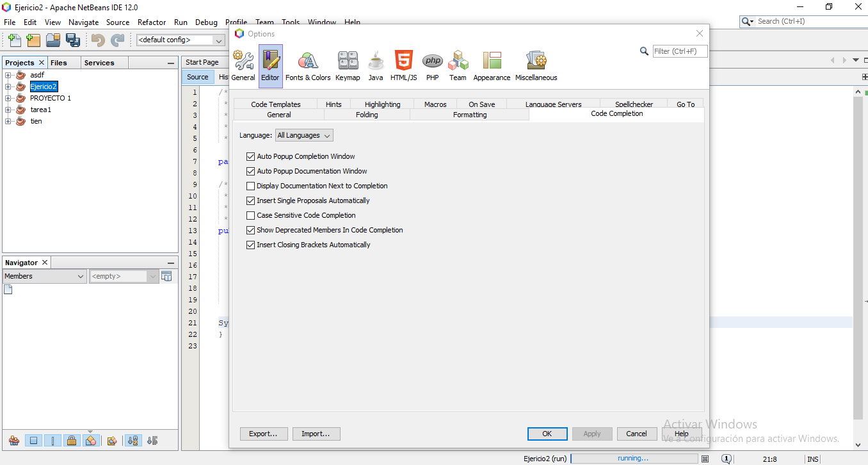868x465 pixels.
Task: Click the New File toolbar icon
Action: [x=14, y=40]
